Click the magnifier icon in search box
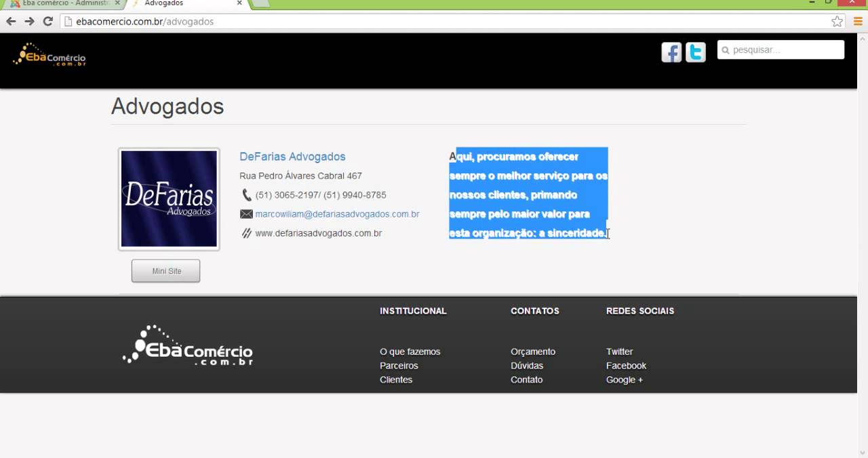The height and width of the screenshot is (458, 868). (x=726, y=50)
